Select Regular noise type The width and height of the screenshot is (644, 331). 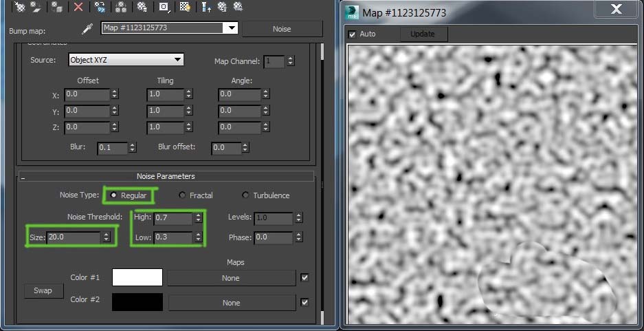114,195
